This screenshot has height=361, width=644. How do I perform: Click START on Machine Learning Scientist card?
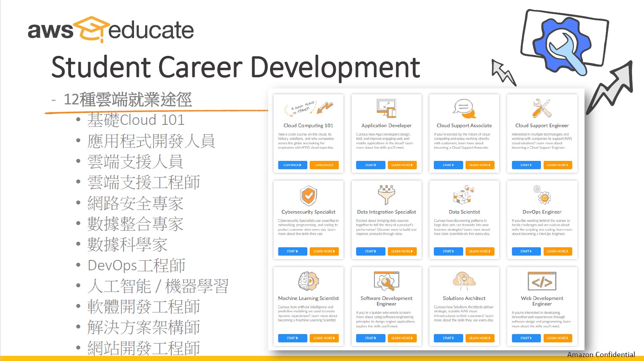click(293, 338)
